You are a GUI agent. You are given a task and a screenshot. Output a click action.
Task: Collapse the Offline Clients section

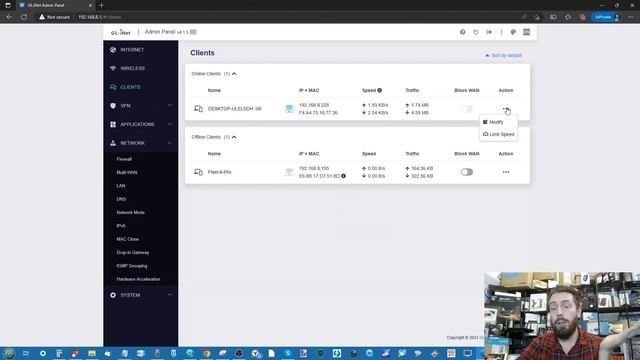click(x=234, y=137)
